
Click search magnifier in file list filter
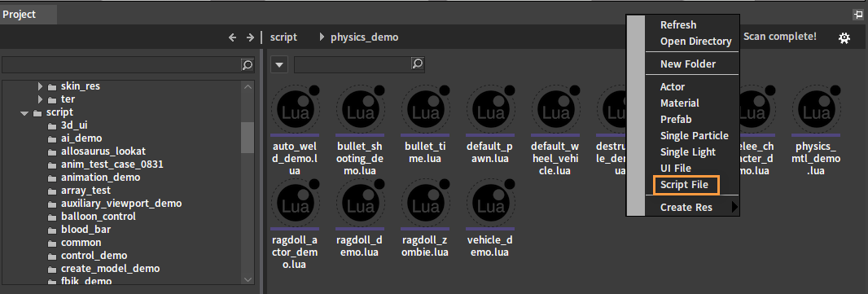(x=418, y=64)
